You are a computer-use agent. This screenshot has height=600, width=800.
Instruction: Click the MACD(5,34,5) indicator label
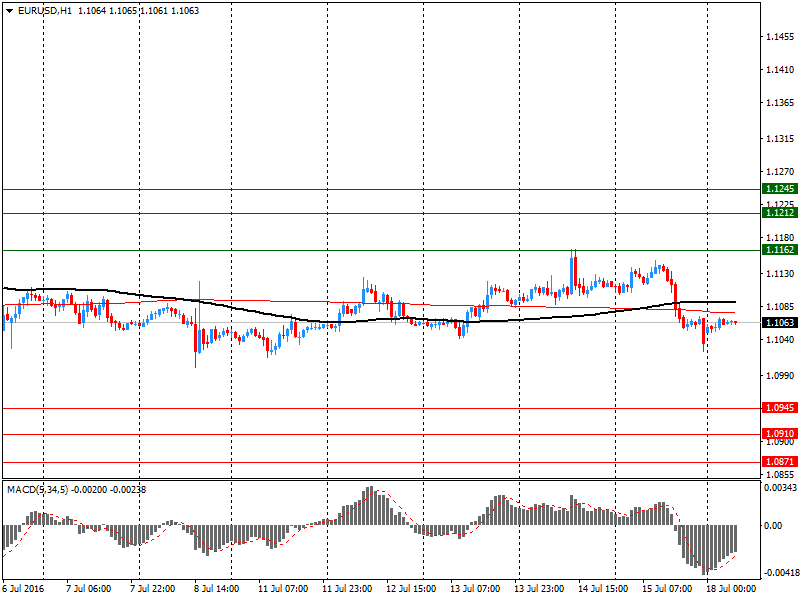click(37, 490)
